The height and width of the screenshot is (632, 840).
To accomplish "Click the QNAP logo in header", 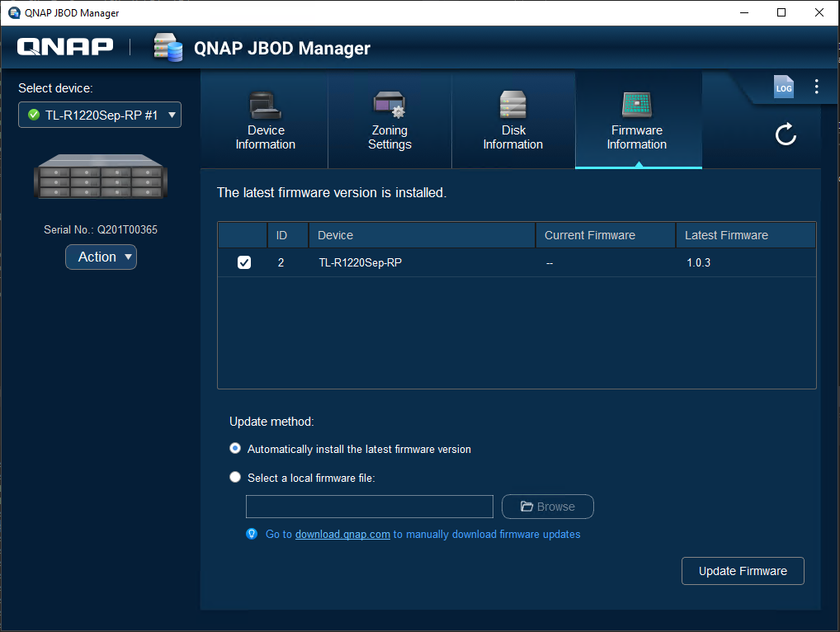I will [65, 47].
